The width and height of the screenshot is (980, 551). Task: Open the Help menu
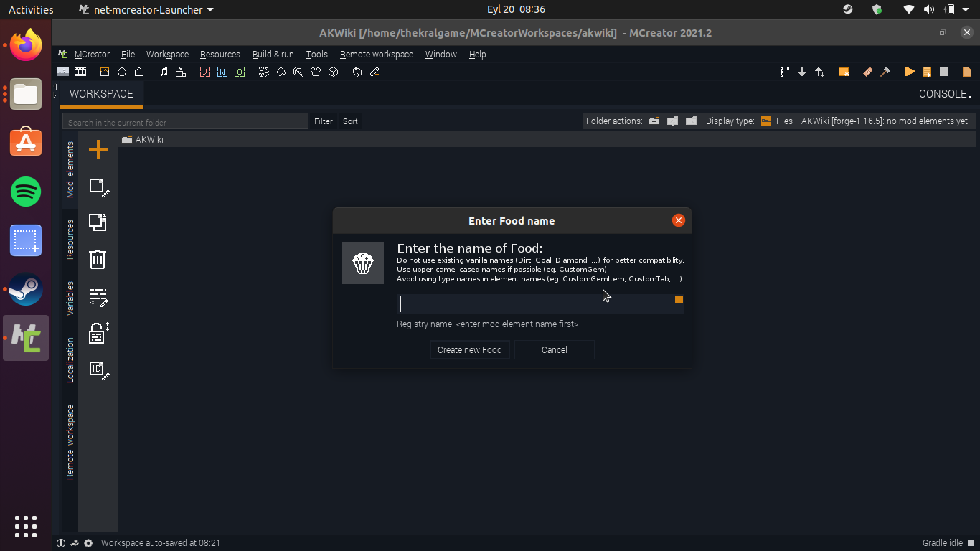click(x=477, y=55)
